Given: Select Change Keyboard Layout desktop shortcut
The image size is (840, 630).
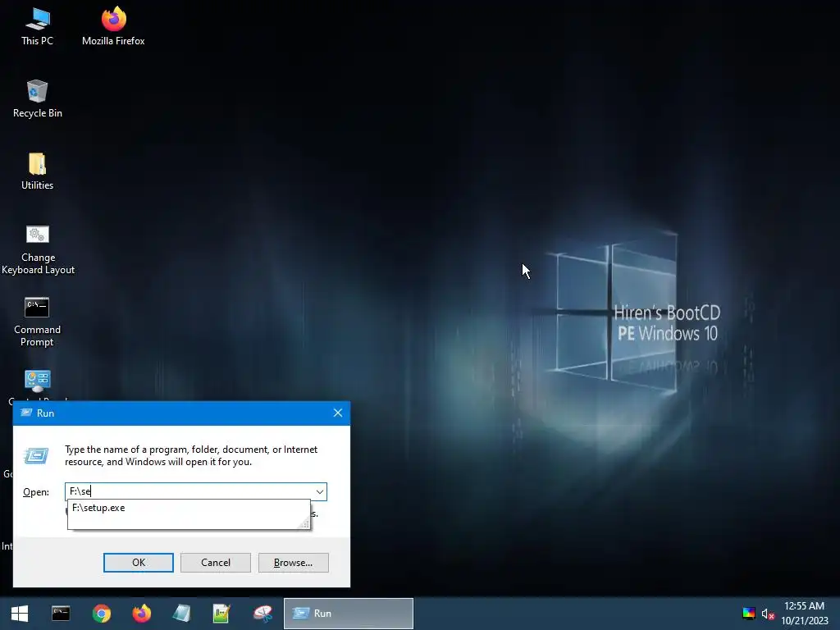Looking at the screenshot, I should 38,249.
